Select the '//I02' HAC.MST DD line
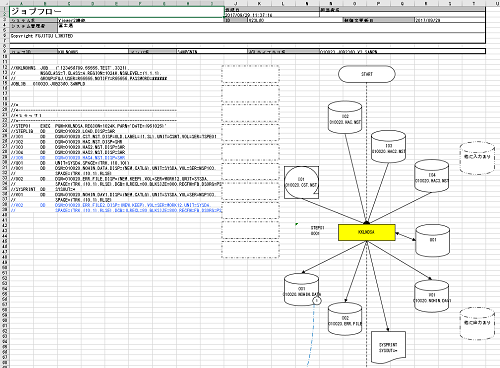The width and height of the screenshot is (500, 368). pyautogui.click(x=66, y=142)
